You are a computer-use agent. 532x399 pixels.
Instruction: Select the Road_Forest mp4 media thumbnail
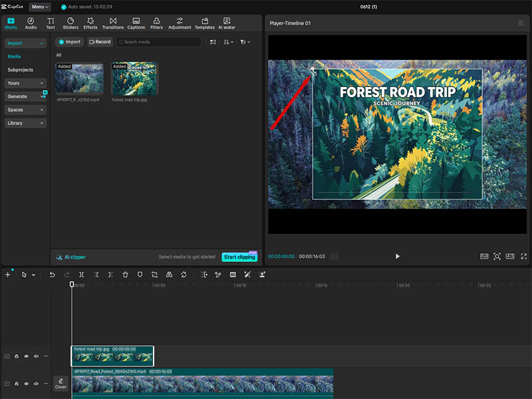79,78
